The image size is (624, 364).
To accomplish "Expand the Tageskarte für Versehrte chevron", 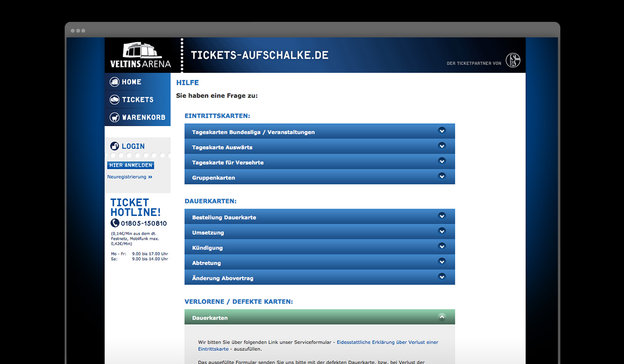I will pyautogui.click(x=442, y=161).
